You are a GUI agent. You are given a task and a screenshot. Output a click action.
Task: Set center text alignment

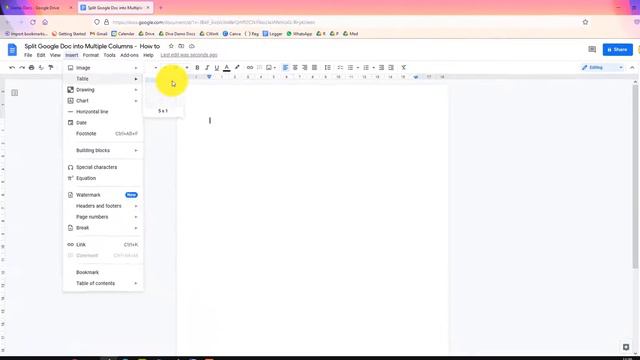295,67
